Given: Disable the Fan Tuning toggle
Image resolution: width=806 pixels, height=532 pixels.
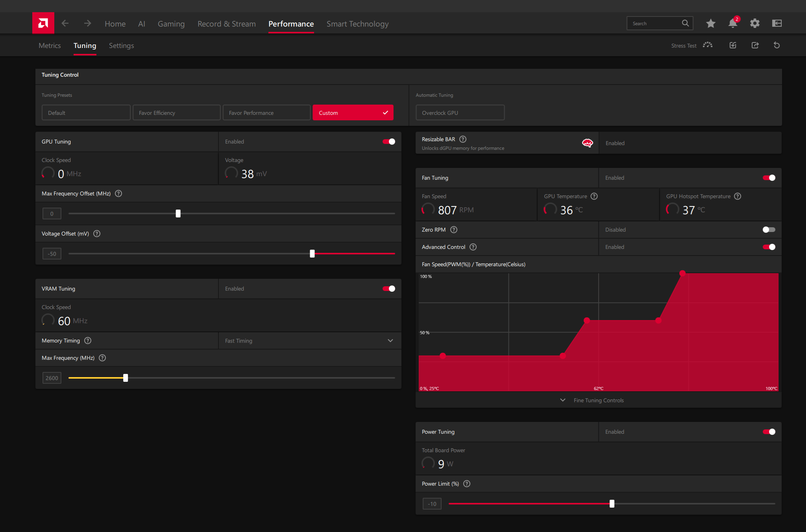Looking at the screenshot, I should pyautogui.click(x=769, y=178).
